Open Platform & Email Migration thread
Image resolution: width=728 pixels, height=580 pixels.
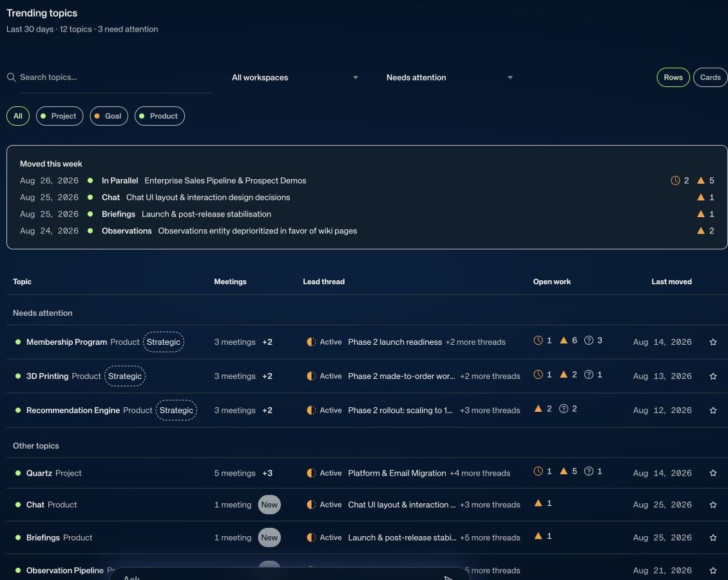[397, 473]
